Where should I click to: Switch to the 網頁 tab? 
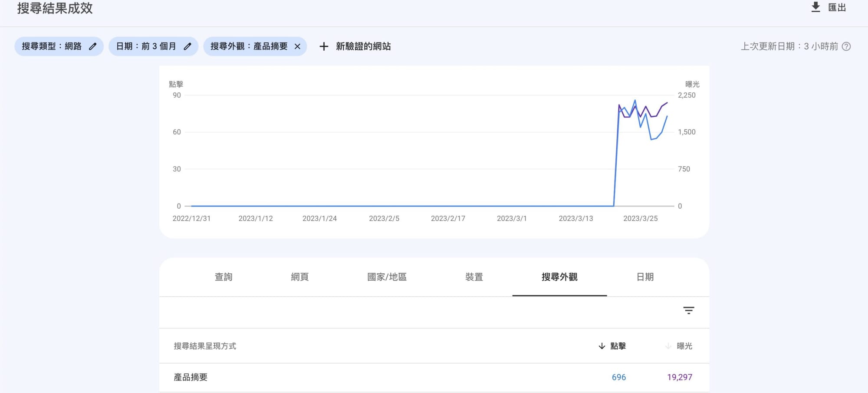coord(299,277)
